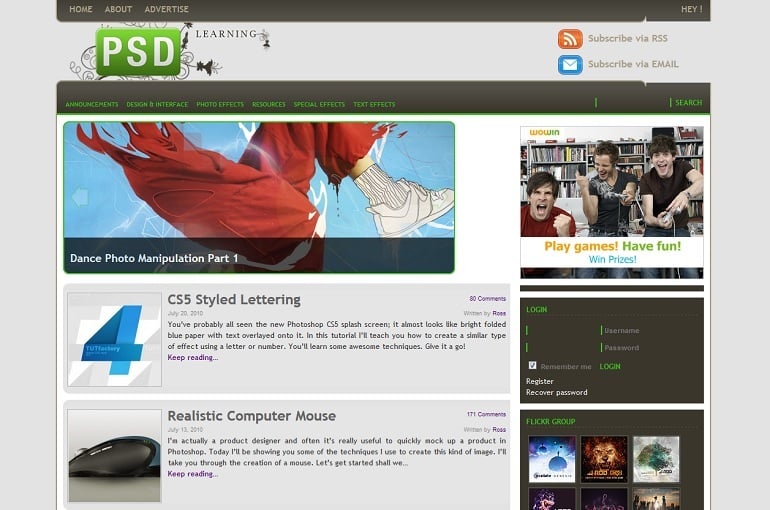Screen dimensions: 770x510
Task: Click the blue email envelope icon
Action: pyautogui.click(x=570, y=65)
